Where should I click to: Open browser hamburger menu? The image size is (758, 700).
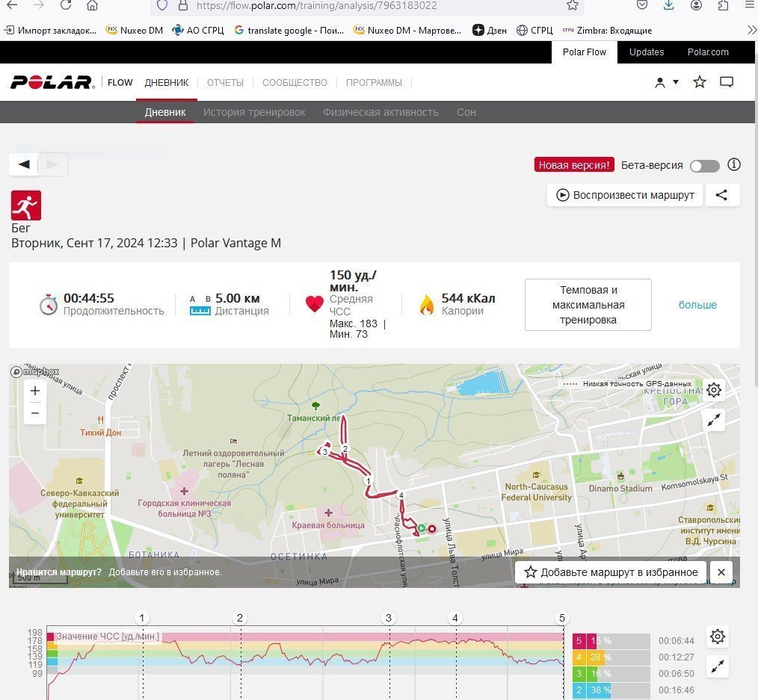click(x=749, y=5)
